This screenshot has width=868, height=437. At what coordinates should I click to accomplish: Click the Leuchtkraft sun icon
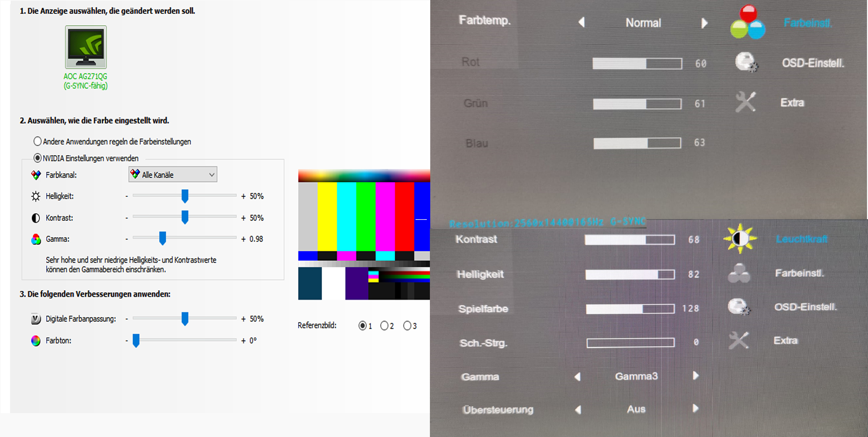(x=740, y=239)
